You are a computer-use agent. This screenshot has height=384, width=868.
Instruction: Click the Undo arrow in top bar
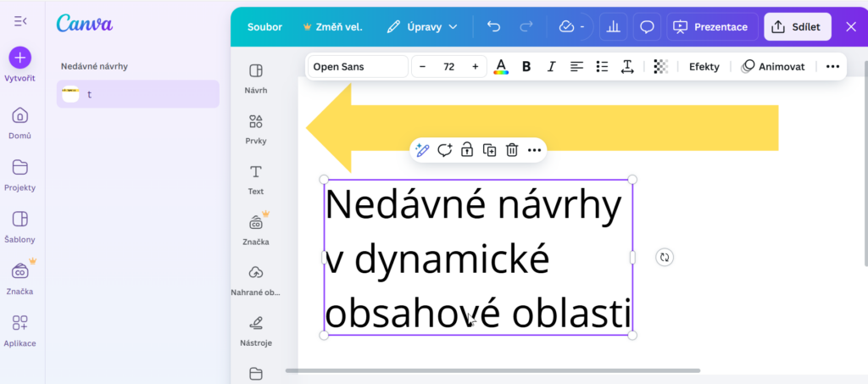[x=494, y=27]
